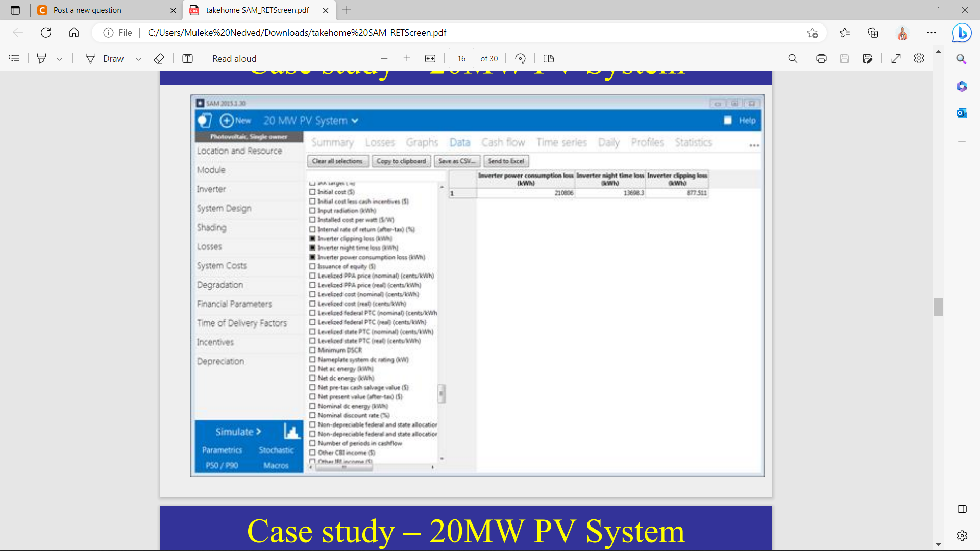Open Settings and more ellipsis menu
The image size is (980, 551).
tap(932, 33)
